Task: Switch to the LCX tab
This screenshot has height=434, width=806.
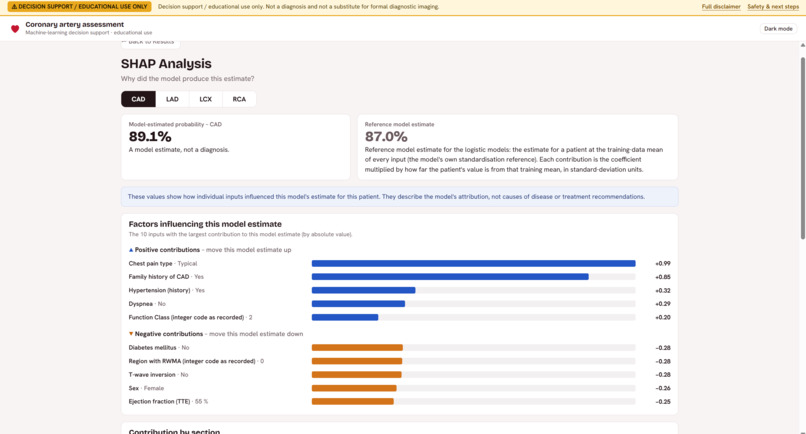Action: (206, 99)
